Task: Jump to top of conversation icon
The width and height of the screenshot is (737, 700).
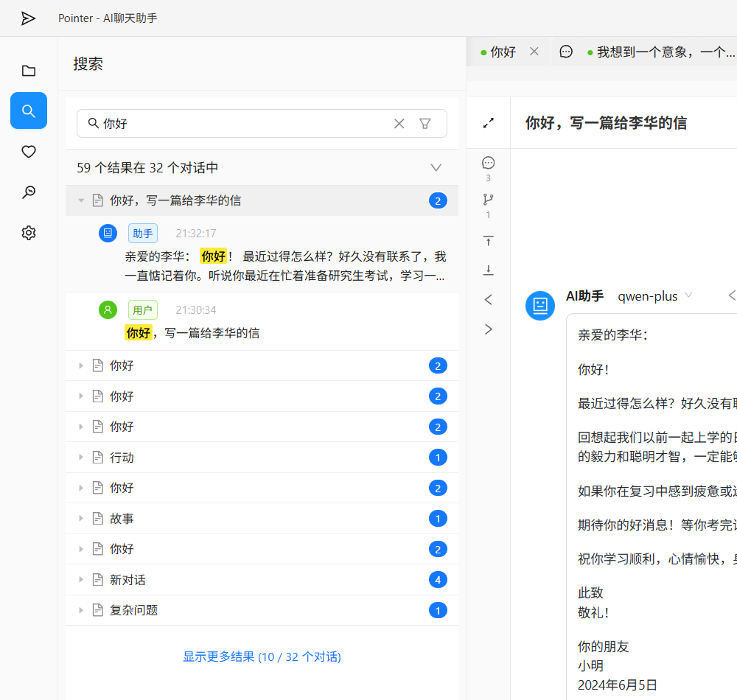Action: tap(489, 241)
